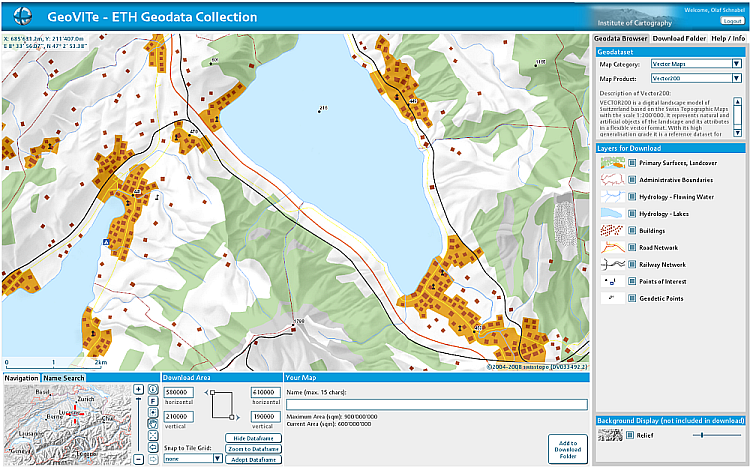
Task: Toggle Hydrology - Flowing Water checkbox
Action: 632,197
